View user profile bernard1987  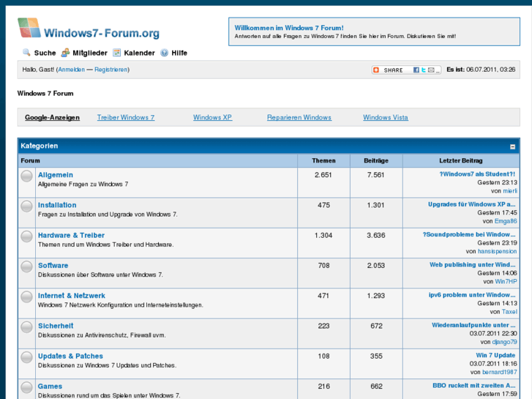coord(500,373)
